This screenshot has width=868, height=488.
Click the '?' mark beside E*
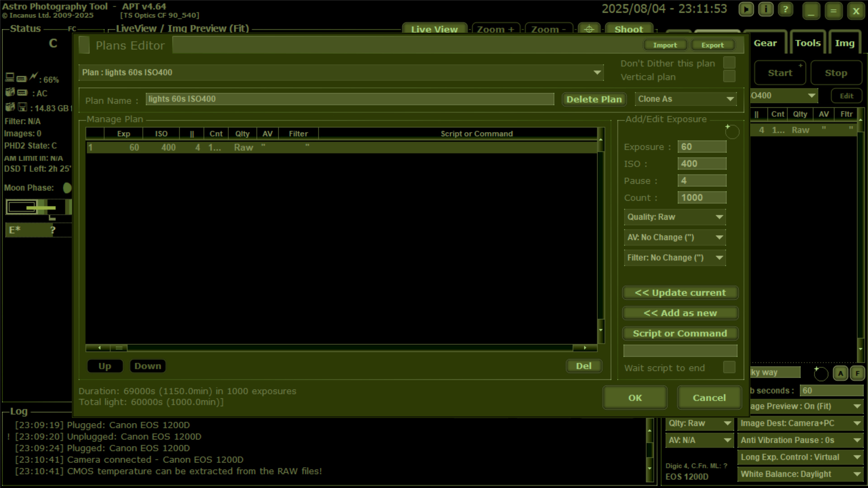[x=53, y=230]
